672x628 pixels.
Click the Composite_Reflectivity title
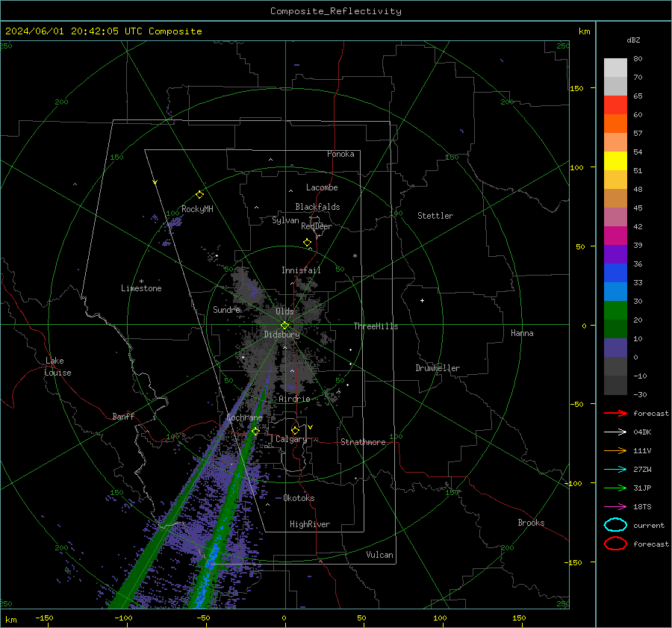coord(335,11)
